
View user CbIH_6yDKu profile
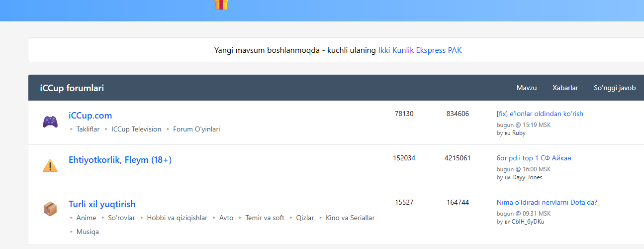pyautogui.click(x=528, y=222)
